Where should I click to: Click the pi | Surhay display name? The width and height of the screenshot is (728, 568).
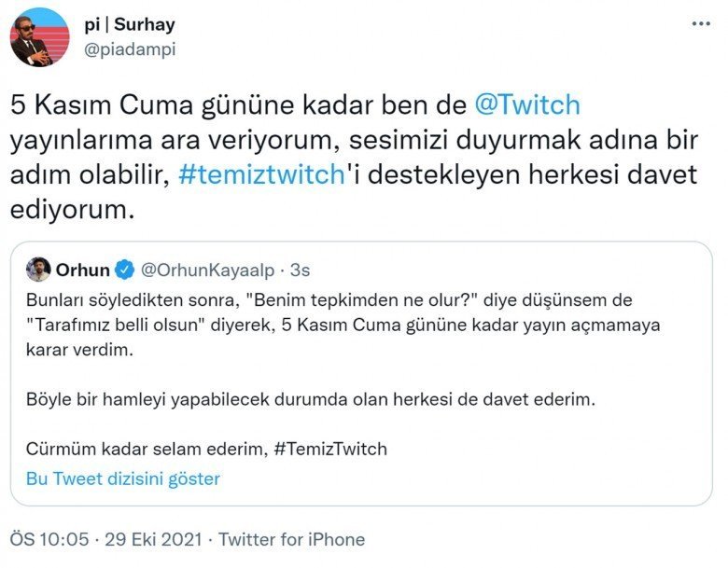point(135,25)
